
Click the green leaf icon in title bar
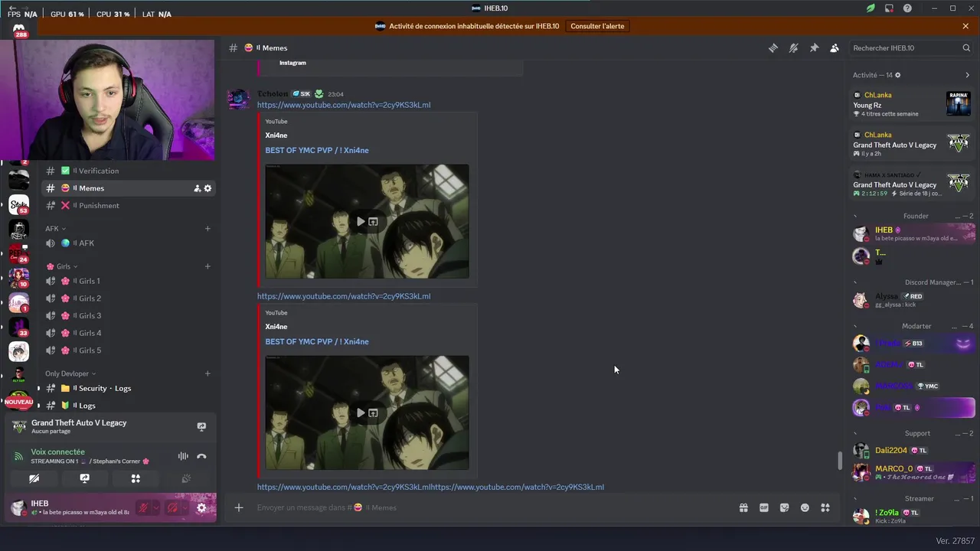pos(871,8)
